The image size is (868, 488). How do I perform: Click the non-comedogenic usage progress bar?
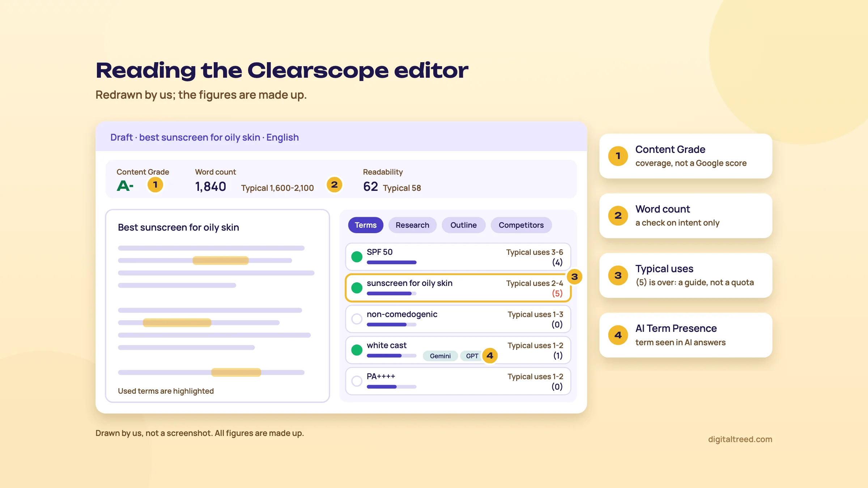[392, 325]
